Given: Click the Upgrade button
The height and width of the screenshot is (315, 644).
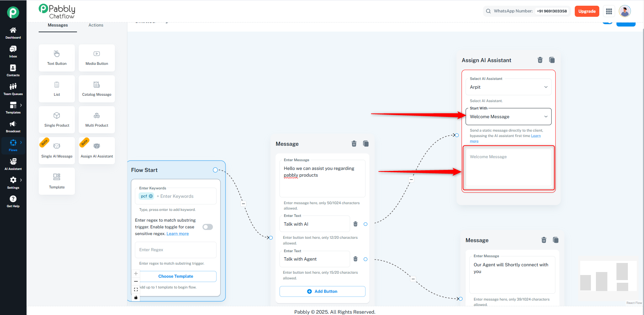Looking at the screenshot, I should 587,11.
